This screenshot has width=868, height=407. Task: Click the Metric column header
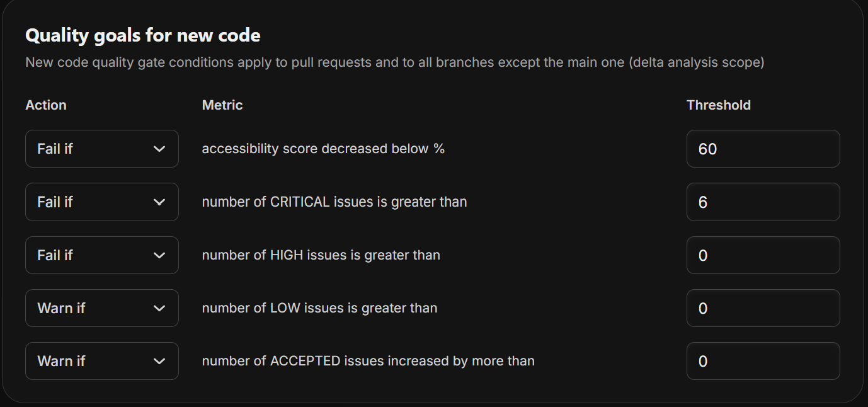pos(222,105)
